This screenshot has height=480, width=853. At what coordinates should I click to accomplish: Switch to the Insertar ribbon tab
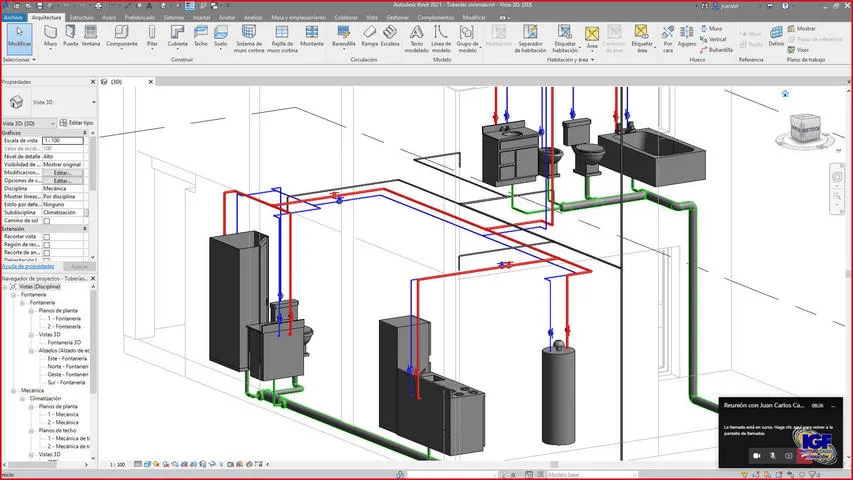click(x=201, y=17)
